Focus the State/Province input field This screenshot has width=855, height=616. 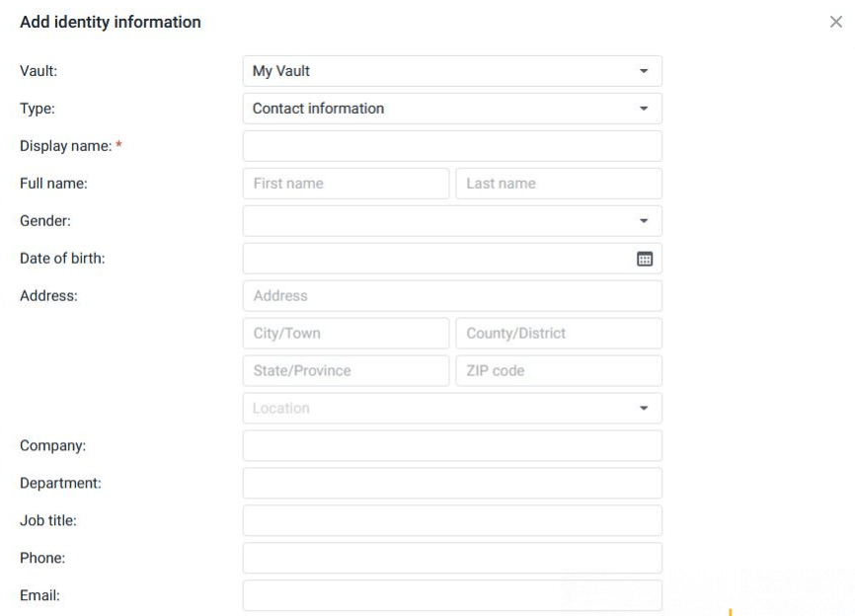click(x=345, y=370)
